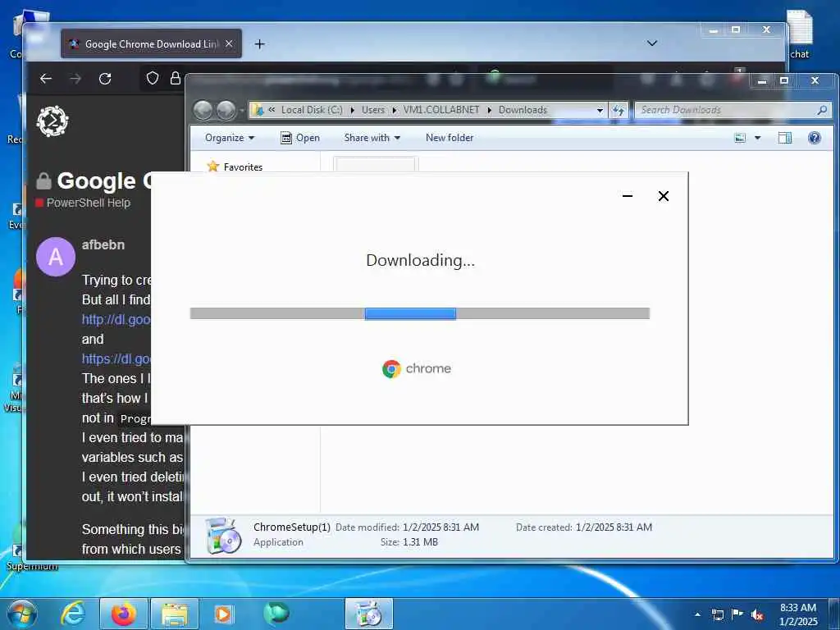Toggle the preview pane button

pos(785,138)
